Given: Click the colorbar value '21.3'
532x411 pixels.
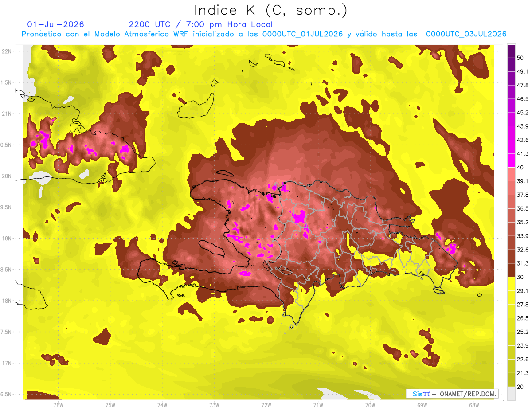Looking at the screenshot, I should 522,373.
